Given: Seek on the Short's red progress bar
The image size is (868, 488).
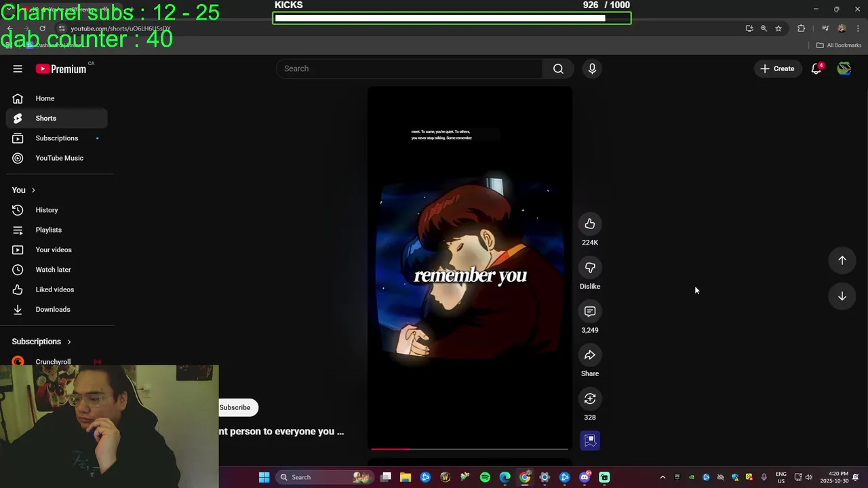Looking at the screenshot, I should tap(469, 449).
